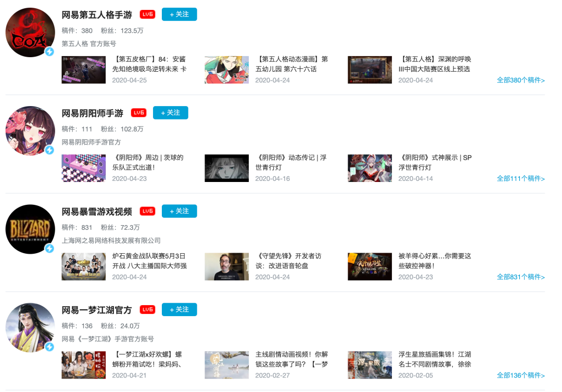
Task: Open 全部136个稿件 link
Action: [520, 375]
